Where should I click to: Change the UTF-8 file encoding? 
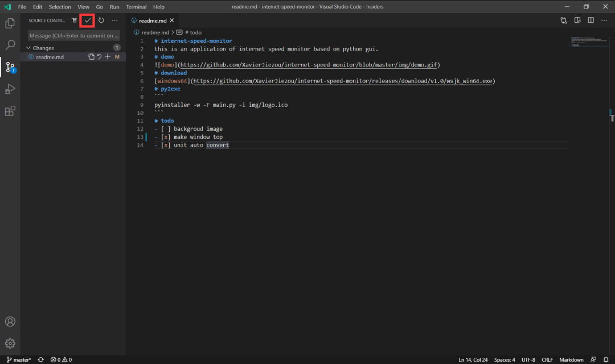point(528,359)
